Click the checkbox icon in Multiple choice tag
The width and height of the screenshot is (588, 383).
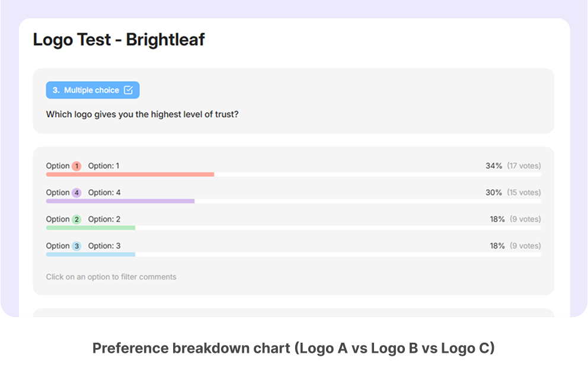128,90
